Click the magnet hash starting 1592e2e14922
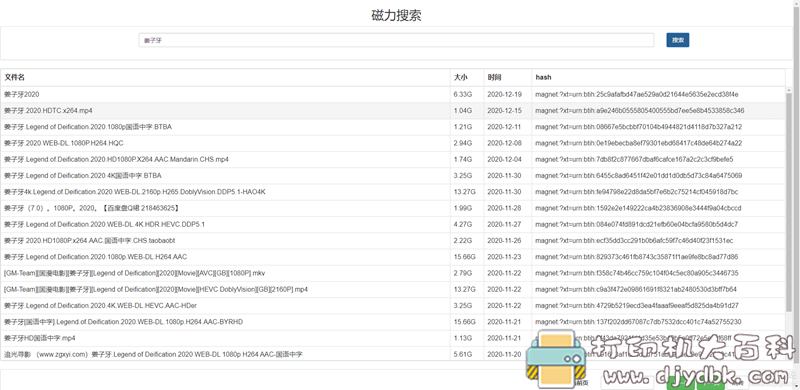The width and height of the screenshot is (800, 390). (638, 208)
